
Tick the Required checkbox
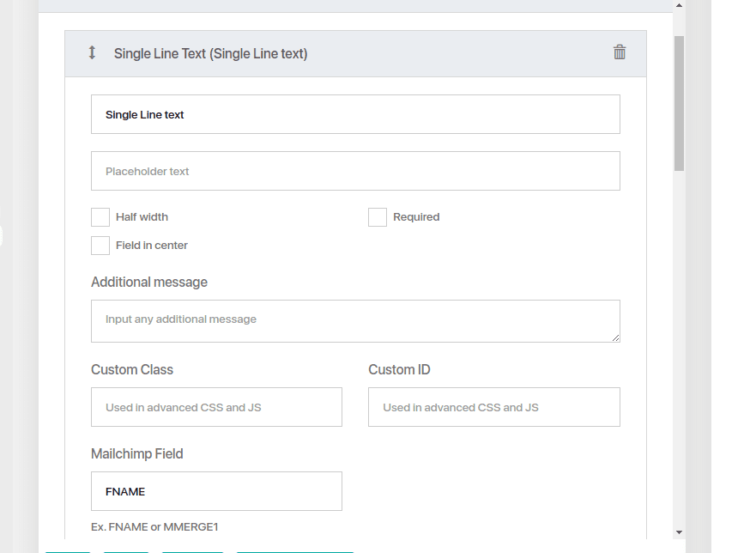coord(378,217)
